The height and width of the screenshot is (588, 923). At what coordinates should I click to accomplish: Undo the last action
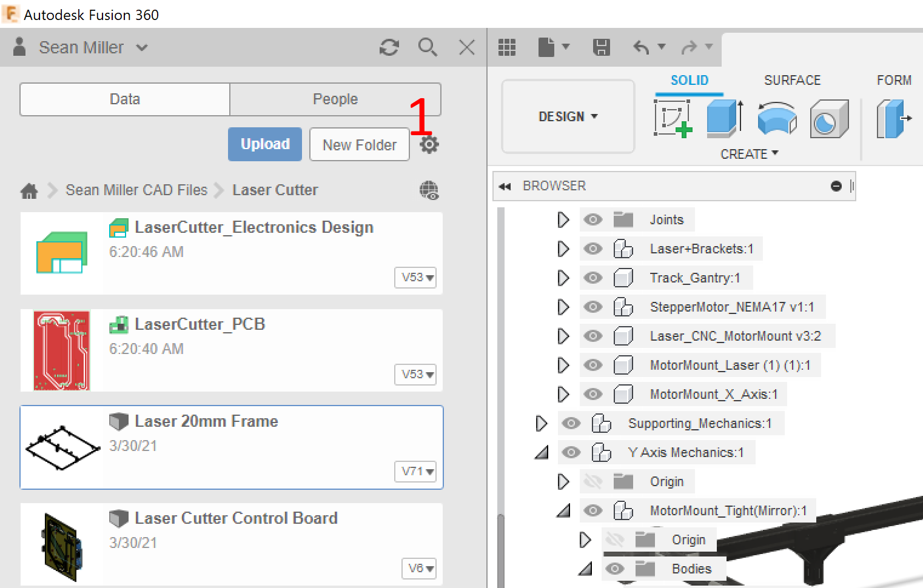[x=641, y=47]
